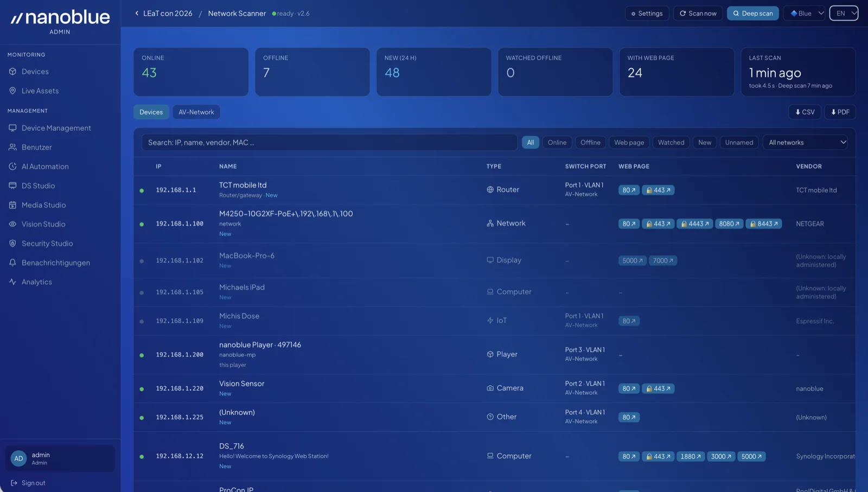The height and width of the screenshot is (492, 868).
Task: Open Media Studio
Action: point(43,205)
